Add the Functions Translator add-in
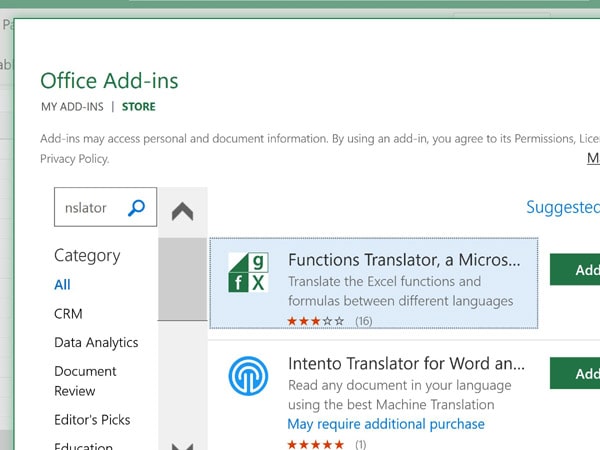 575,270
